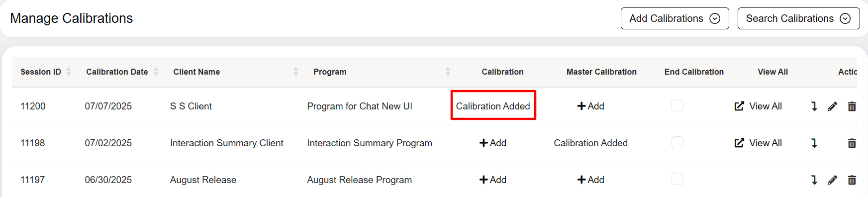868x197 pixels.
Task: Add Master Calibration for session 11200
Action: coord(590,106)
